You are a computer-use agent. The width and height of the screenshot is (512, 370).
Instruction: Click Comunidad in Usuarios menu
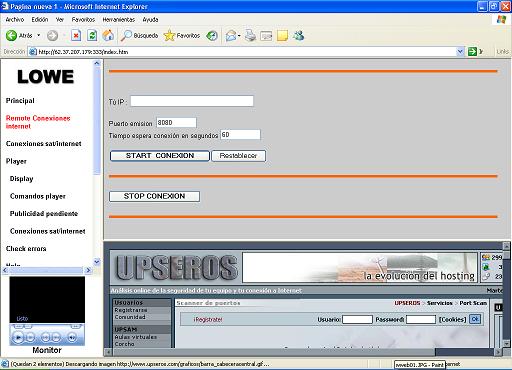(130, 317)
